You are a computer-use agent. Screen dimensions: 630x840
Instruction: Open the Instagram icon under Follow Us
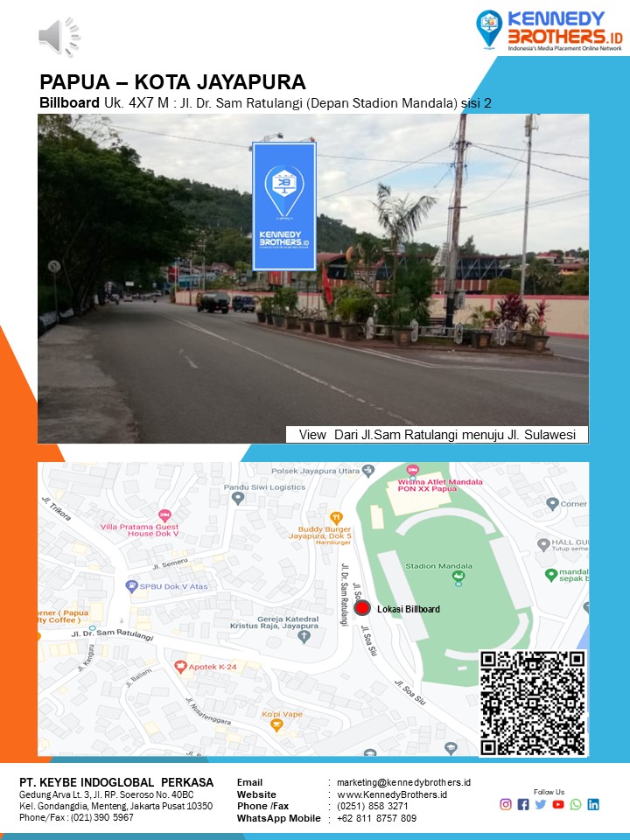point(506,804)
